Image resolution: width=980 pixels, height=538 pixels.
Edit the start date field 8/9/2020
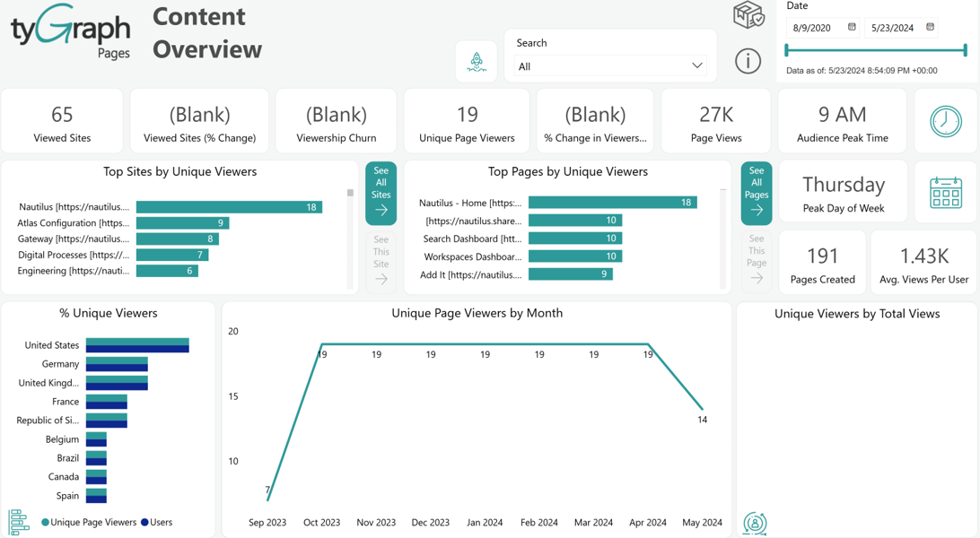pos(822,28)
